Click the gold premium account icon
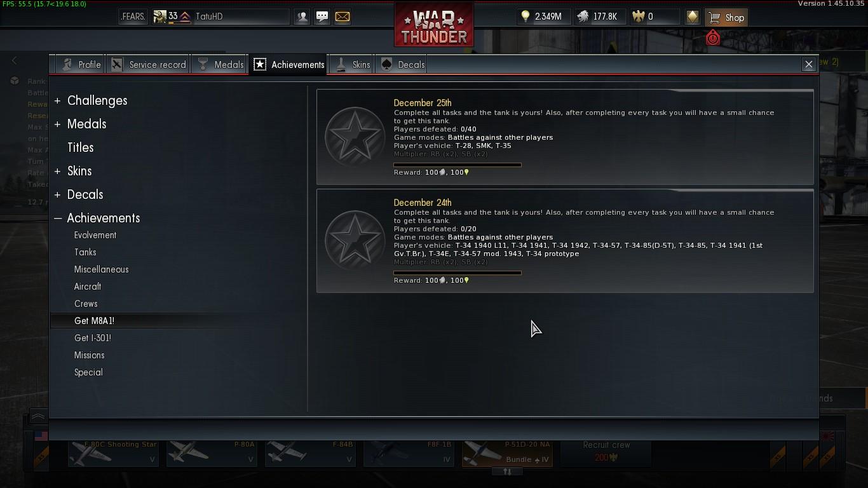Viewport: 868px width, 488px height. [693, 17]
